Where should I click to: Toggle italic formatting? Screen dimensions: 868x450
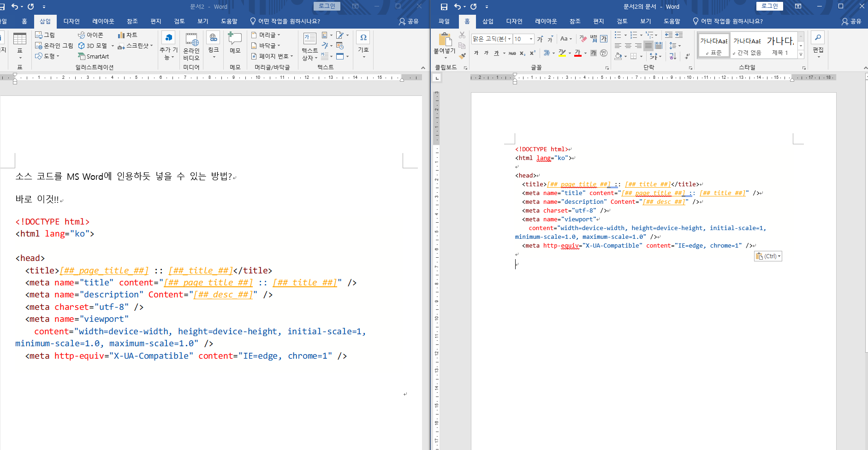click(x=486, y=53)
